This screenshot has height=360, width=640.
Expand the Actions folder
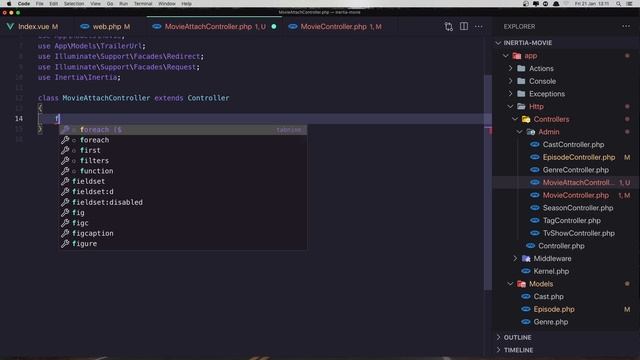(510, 69)
